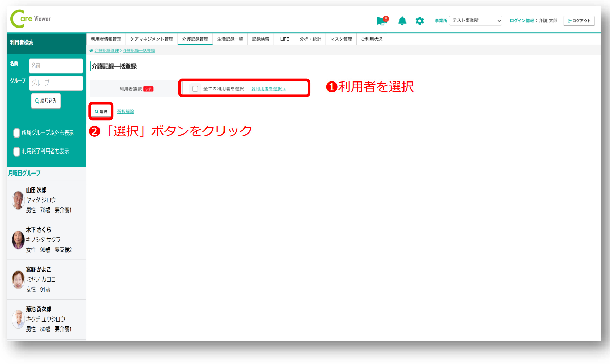Click the 選択解除 link
Image resolution: width=610 pixels, height=364 pixels.
[x=125, y=111]
